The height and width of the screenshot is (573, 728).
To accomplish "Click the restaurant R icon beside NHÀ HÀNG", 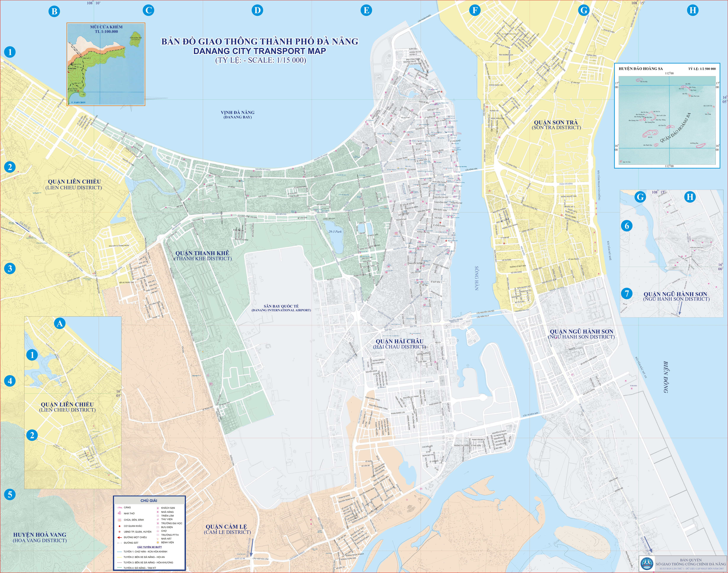I will pyautogui.click(x=158, y=512).
